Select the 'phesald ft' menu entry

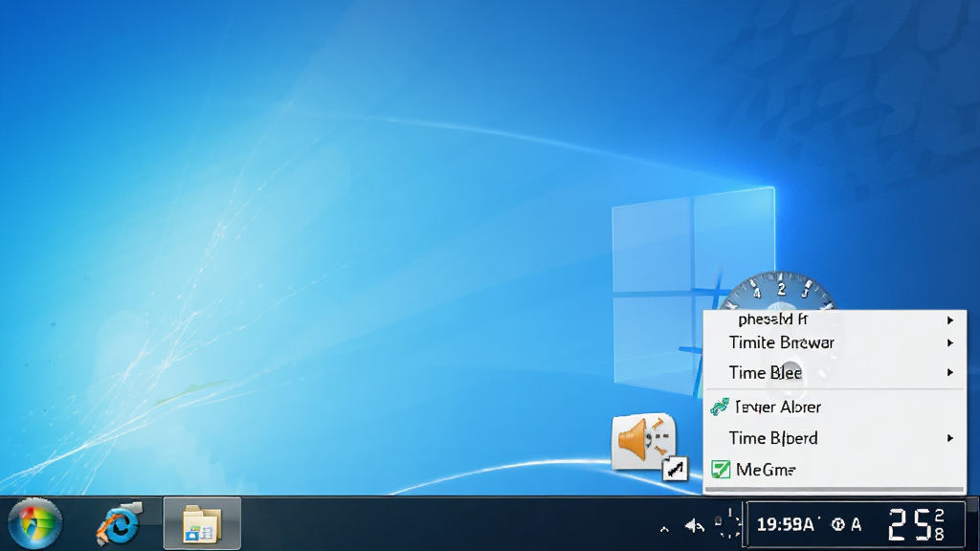coord(835,320)
